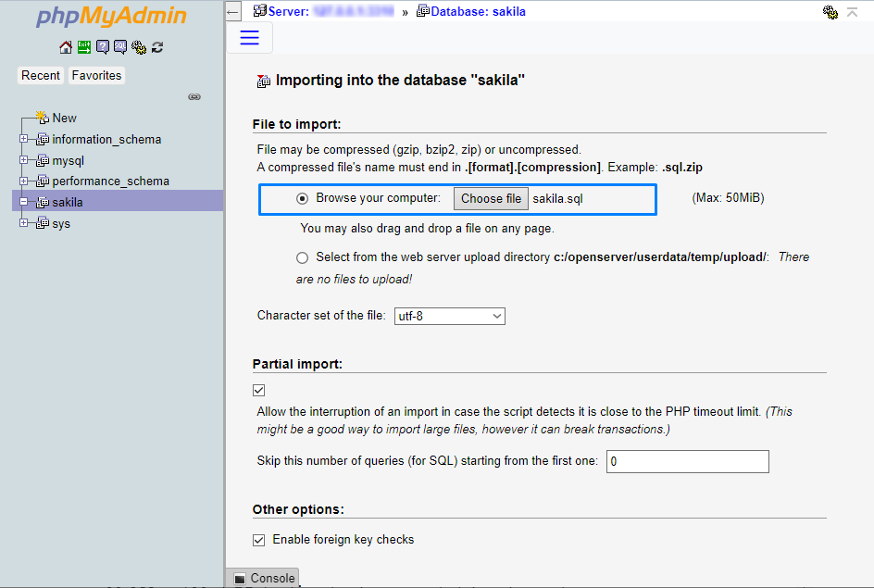
Task: Click the documentation question mark icon
Action: 102,46
